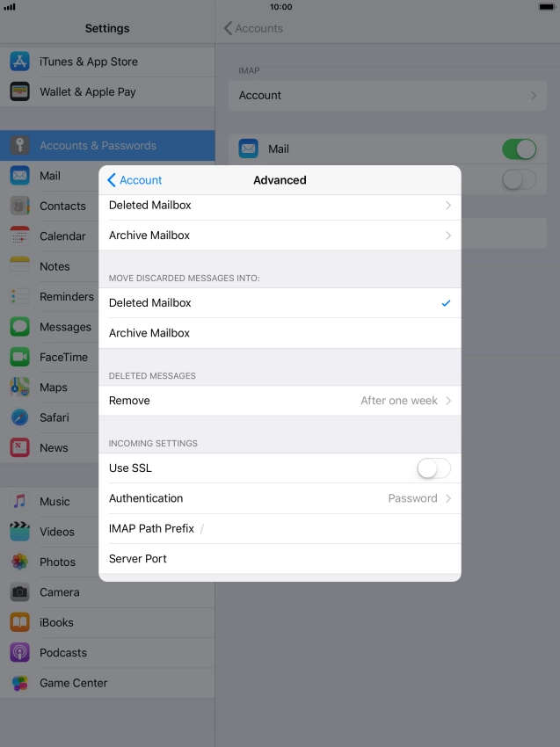Go back with the Account button
Viewport: 560px width, 747px height.
(135, 180)
